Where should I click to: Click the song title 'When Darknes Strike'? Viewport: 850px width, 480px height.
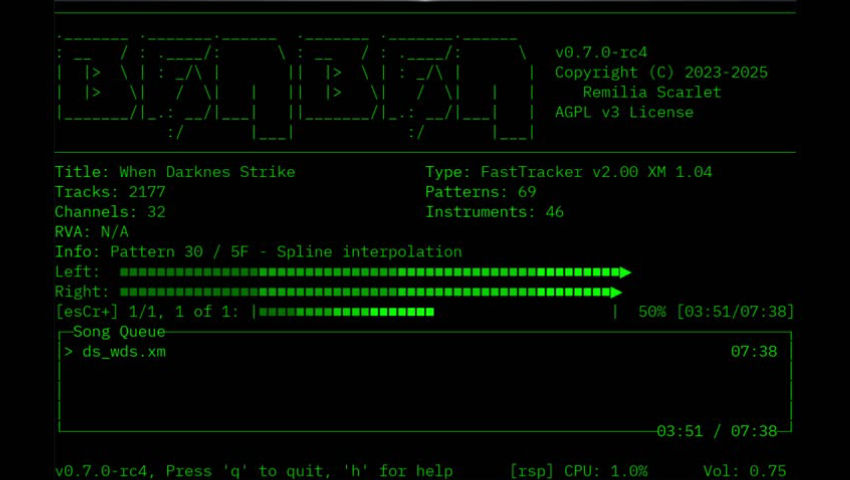pyautogui.click(x=207, y=172)
